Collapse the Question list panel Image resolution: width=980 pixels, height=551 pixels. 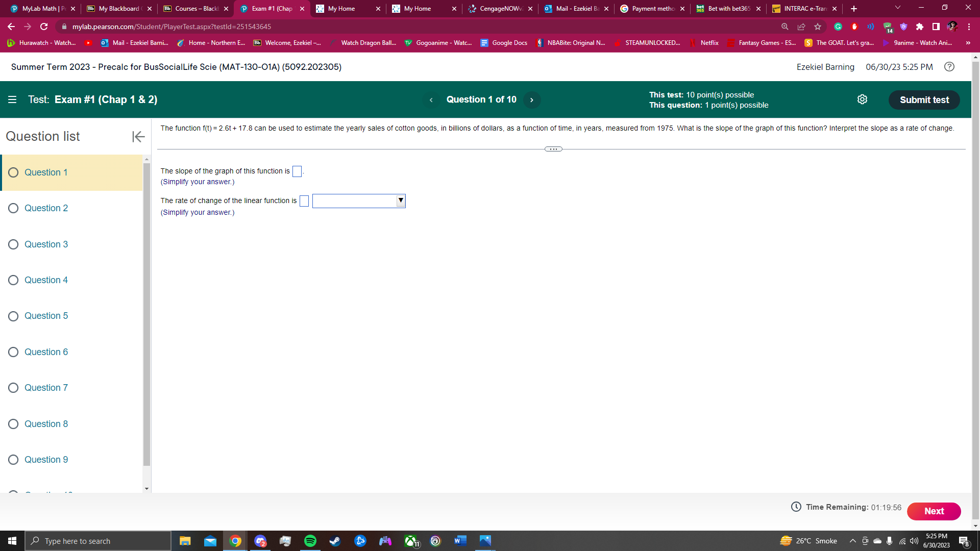[x=138, y=136]
